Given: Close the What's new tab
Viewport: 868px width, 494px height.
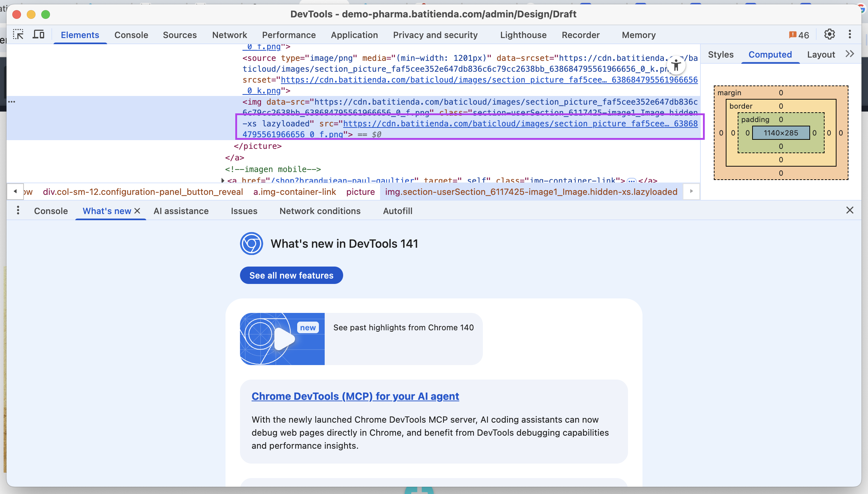Looking at the screenshot, I should click(x=138, y=211).
